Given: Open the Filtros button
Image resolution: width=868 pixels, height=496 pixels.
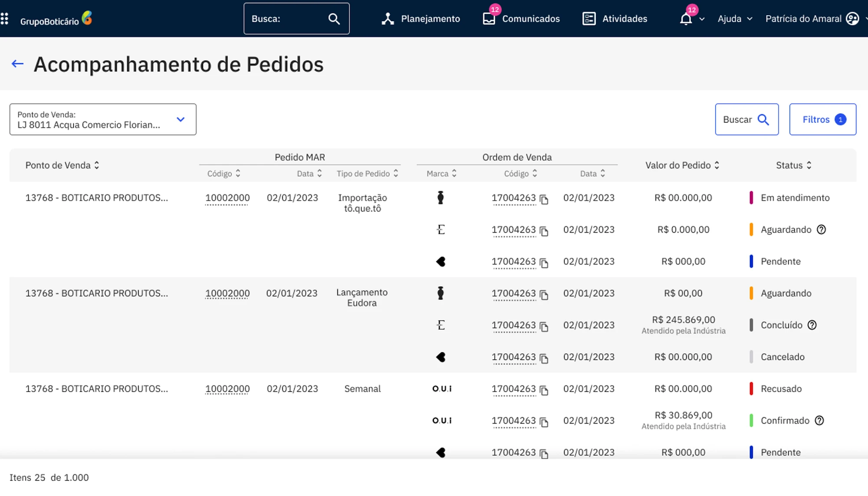Looking at the screenshot, I should (822, 119).
